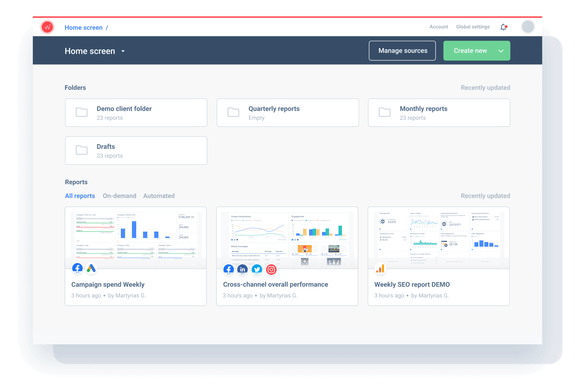Screen dimensions: 575x387
Task: Click the Google Analytics icon on Weekly SEO report
Action: click(x=380, y=269)
